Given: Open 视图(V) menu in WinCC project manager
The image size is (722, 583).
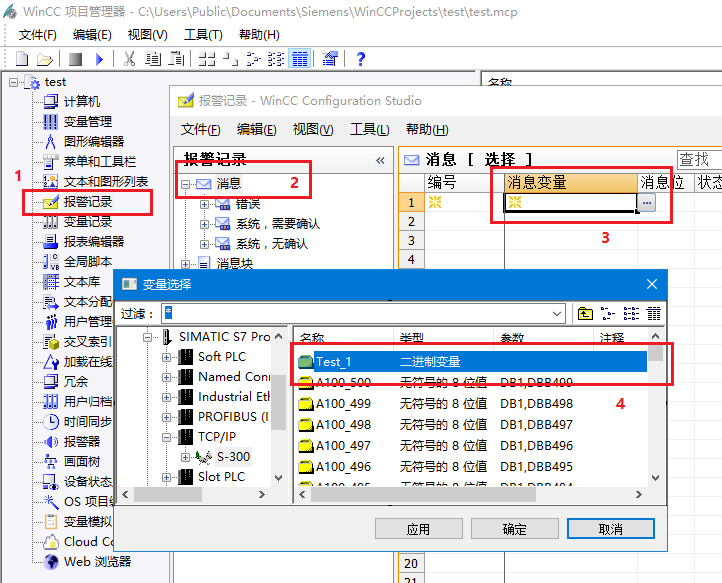Looking at the screenshot, I should [147, 35].
